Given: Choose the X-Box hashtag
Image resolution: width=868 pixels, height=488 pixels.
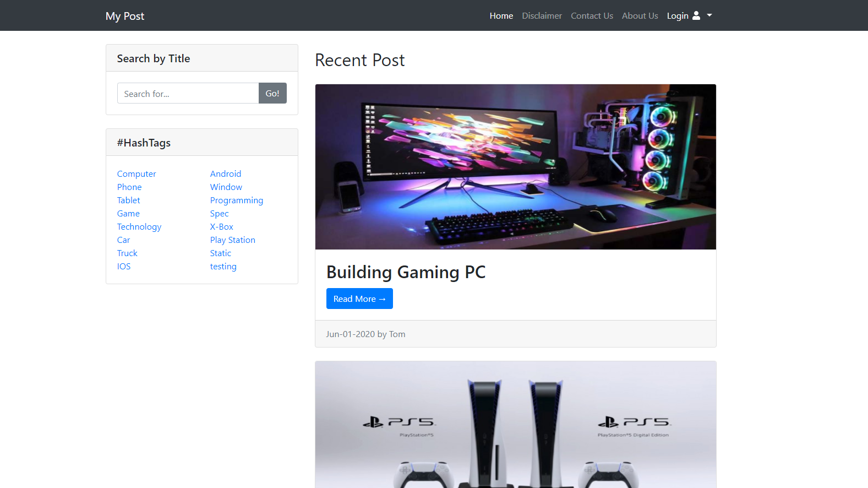Looking at the screenshot, I should 222,227.
